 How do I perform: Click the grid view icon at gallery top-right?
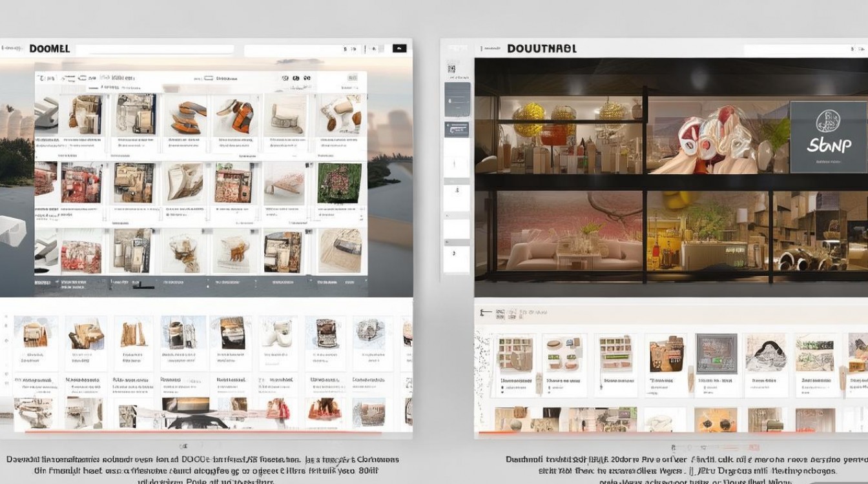coord(352,78)
